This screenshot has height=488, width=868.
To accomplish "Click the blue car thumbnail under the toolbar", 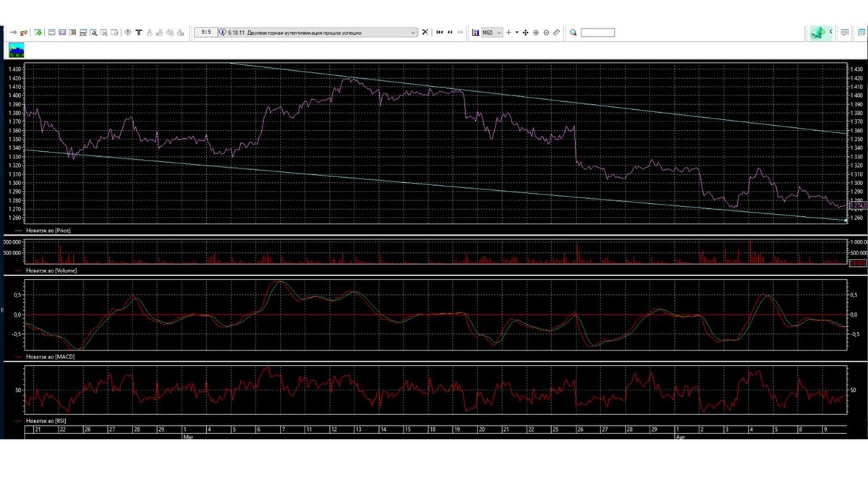I will (17, 50).
